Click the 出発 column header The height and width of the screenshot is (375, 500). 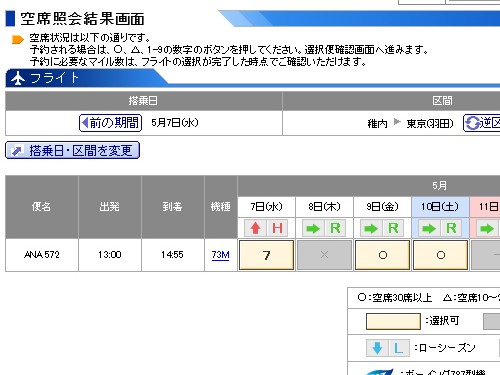click(110, 207)
